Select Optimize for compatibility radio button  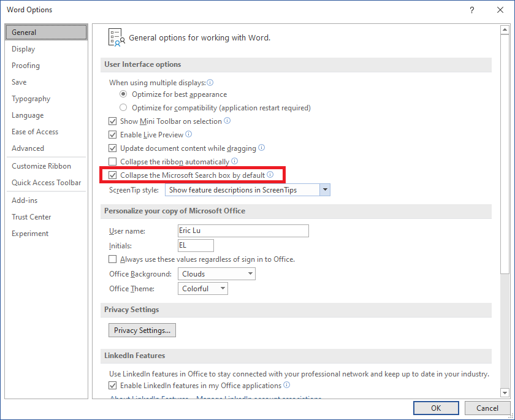[123, 107]
